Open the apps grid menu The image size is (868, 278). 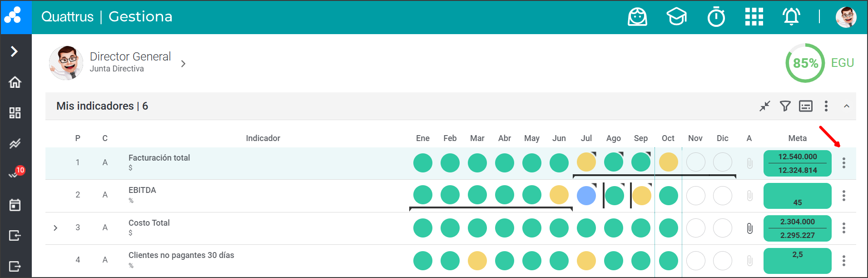(x=754, y=17)
